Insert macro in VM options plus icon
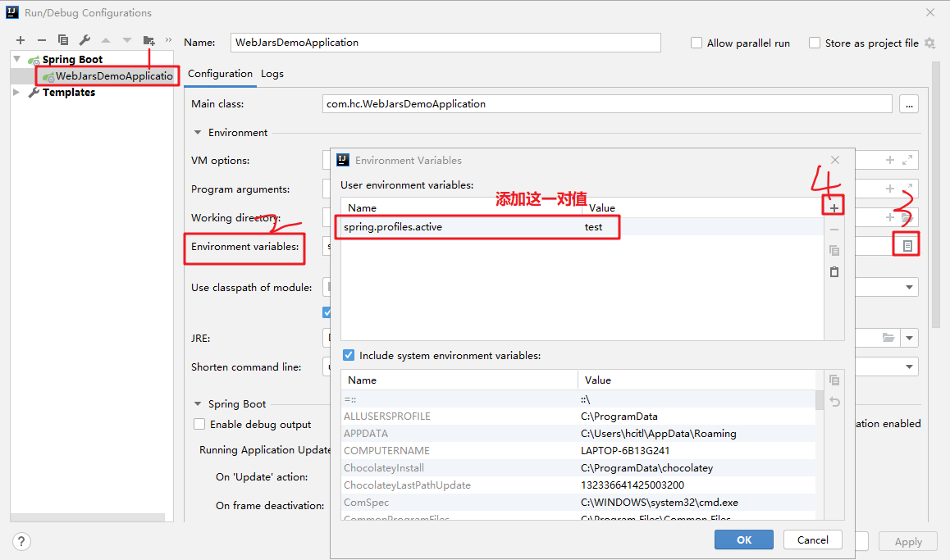This screenshot has width=950, height=560. [x=889, y=160]
